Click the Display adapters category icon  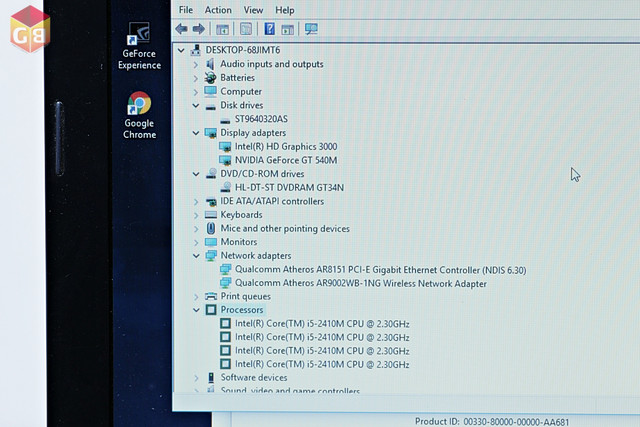211,133
